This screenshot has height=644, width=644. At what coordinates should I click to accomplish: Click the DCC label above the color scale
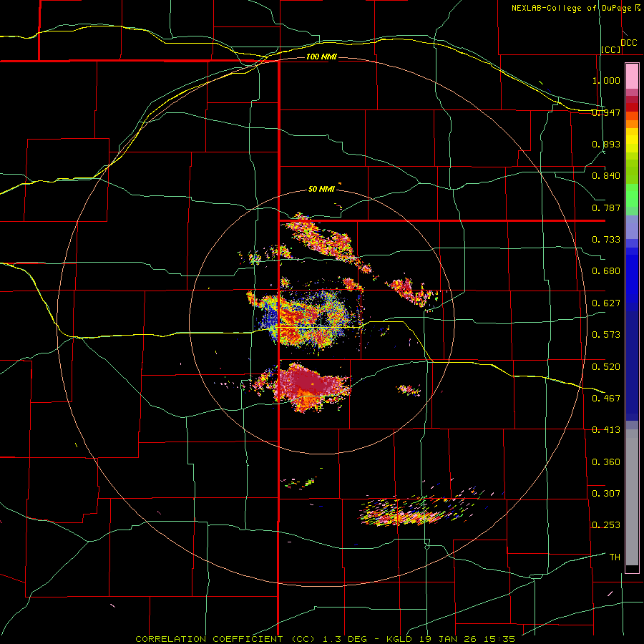628,43
